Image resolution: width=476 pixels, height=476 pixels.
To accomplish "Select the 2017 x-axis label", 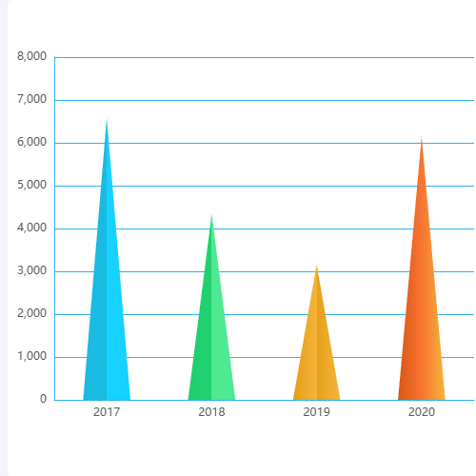I will [x=107, y=412].
